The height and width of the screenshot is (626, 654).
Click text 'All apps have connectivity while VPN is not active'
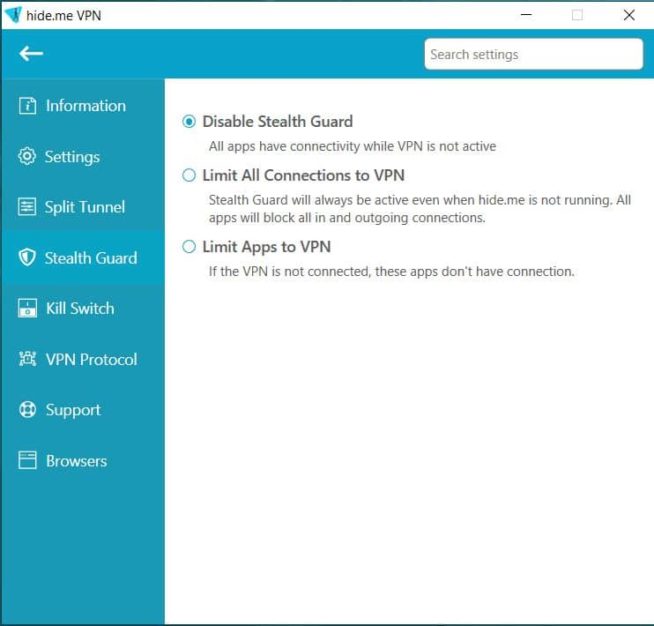tap(352, 146)
